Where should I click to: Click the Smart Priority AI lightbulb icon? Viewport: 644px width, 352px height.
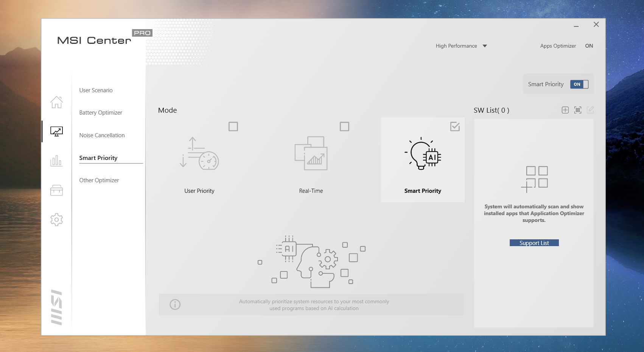[423, 153]
